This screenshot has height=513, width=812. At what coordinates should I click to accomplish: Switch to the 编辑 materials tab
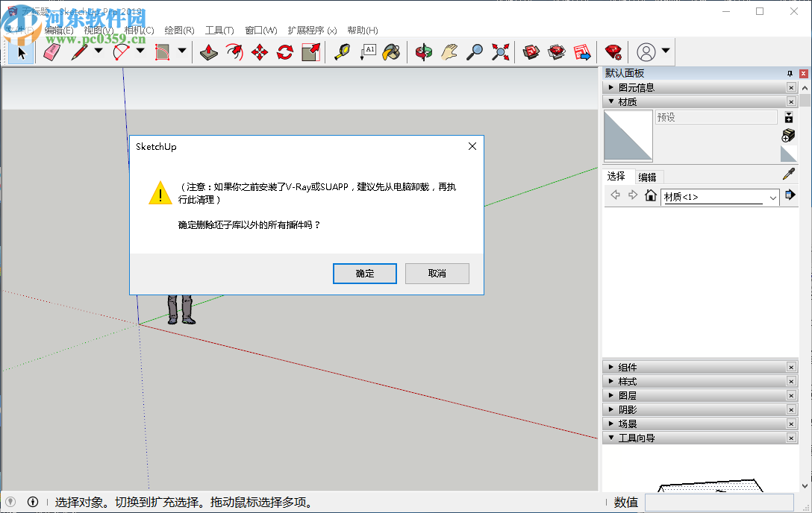[647, 177]
